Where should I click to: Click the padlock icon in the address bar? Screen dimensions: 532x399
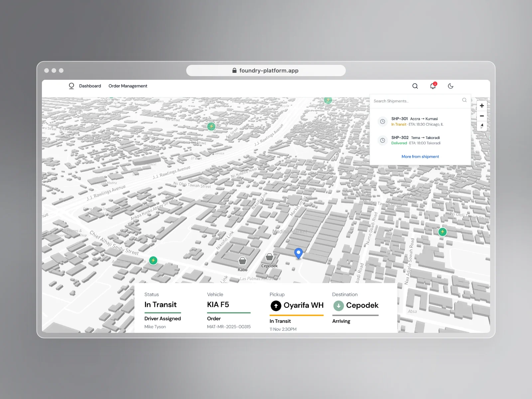tap(234, 70)
